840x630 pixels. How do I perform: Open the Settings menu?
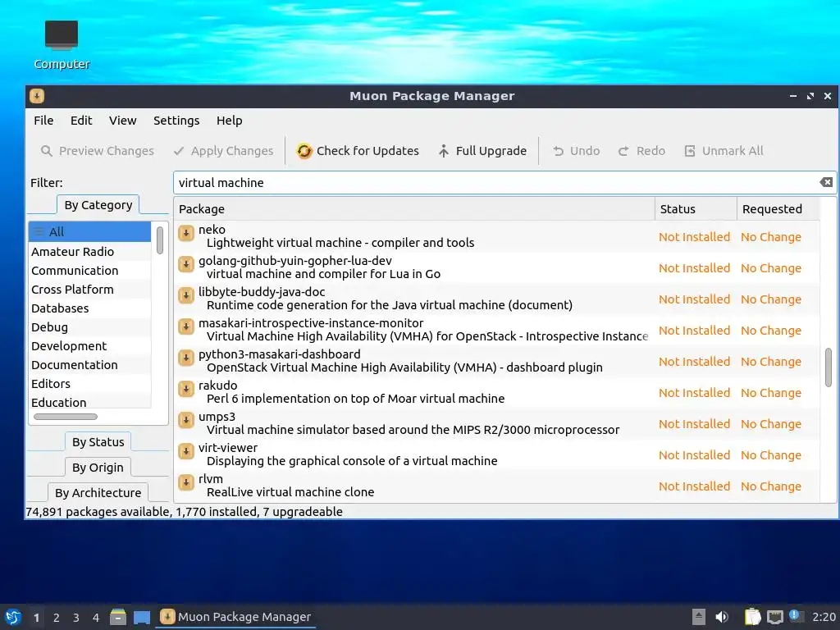(176, 121)
